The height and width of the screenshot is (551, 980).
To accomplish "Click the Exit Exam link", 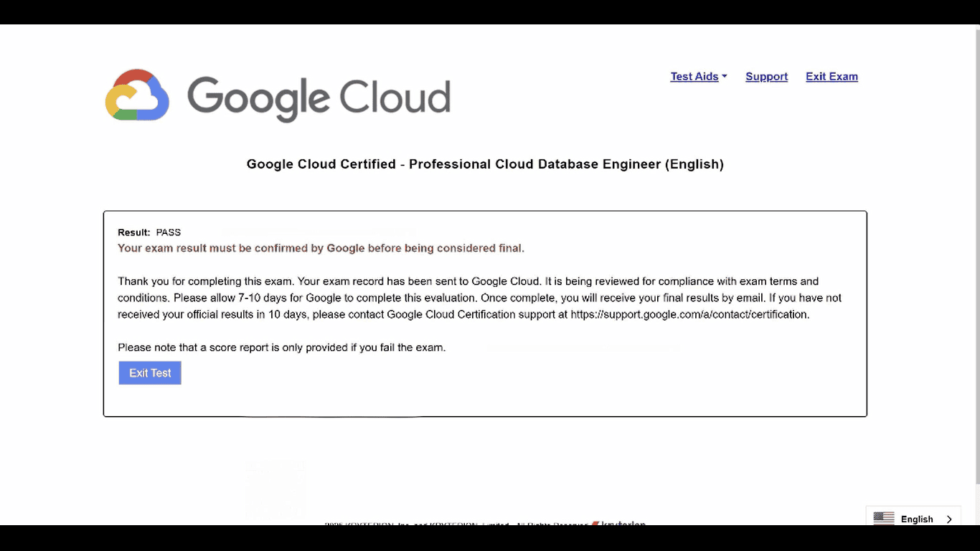I will 831,77.
